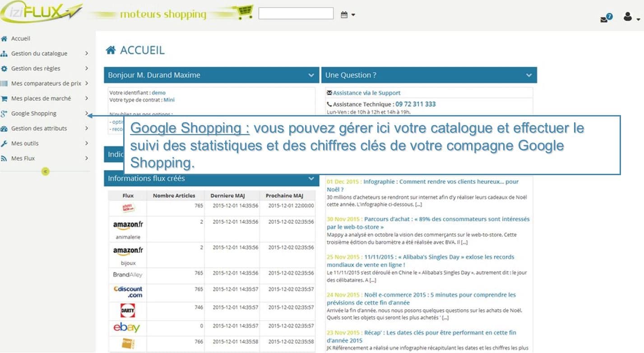Click the Amazon.fr animalerie logo
This screenshot has width=644, height=353.
[x=128, y=225]
